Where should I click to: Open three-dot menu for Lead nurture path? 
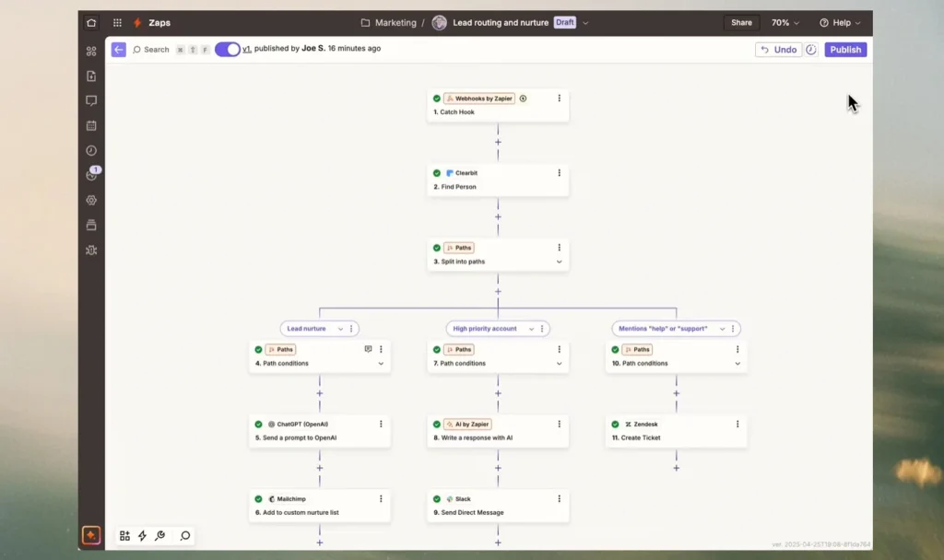(351, 329)
